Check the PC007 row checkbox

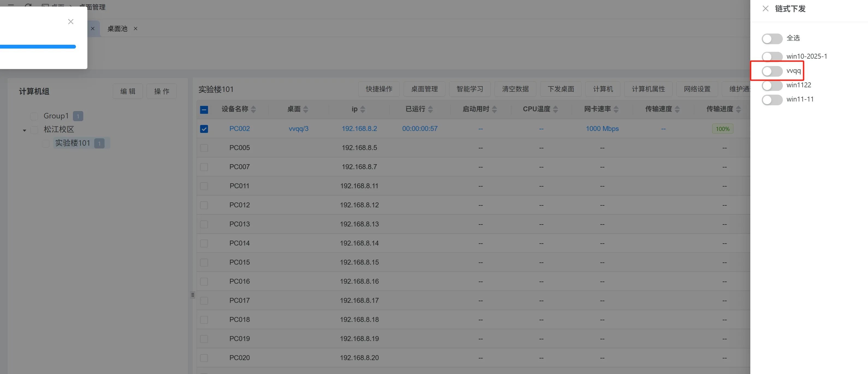204,167
